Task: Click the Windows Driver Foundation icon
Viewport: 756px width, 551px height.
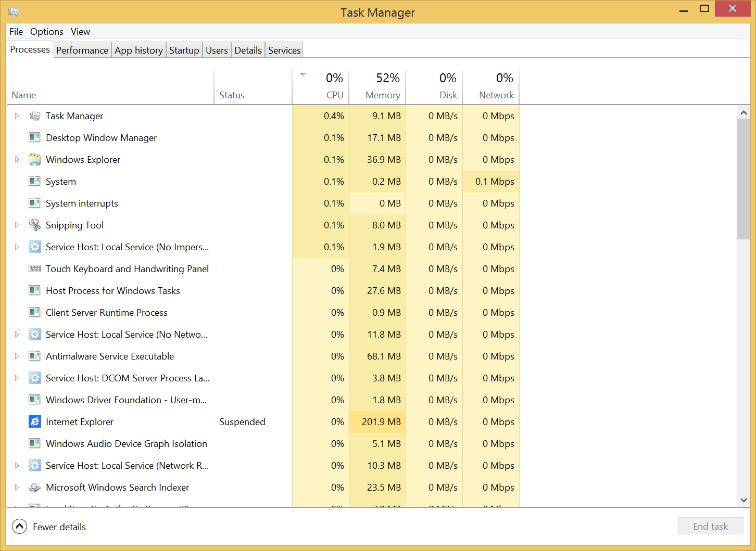Action: (35, 400)
